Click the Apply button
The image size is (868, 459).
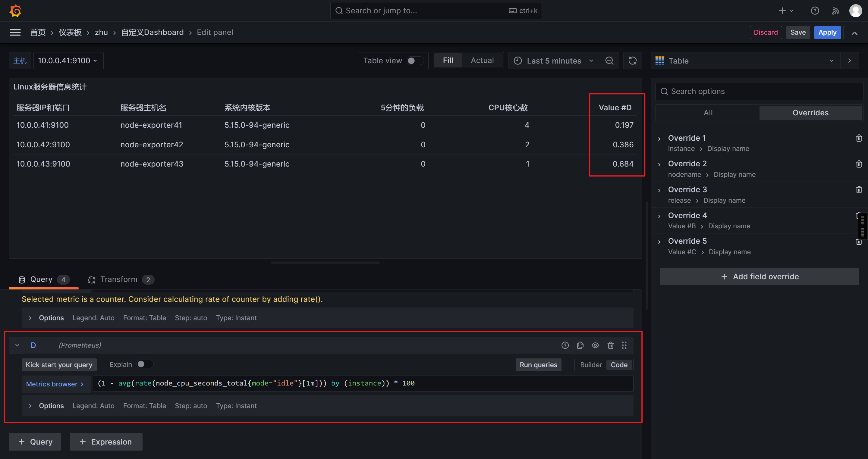click(827, 32)
